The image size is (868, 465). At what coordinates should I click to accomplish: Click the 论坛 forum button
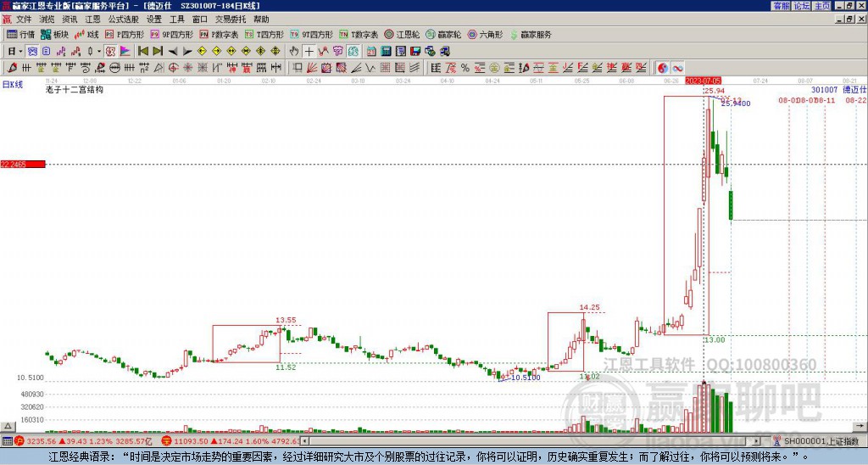[x=802, y=6]
